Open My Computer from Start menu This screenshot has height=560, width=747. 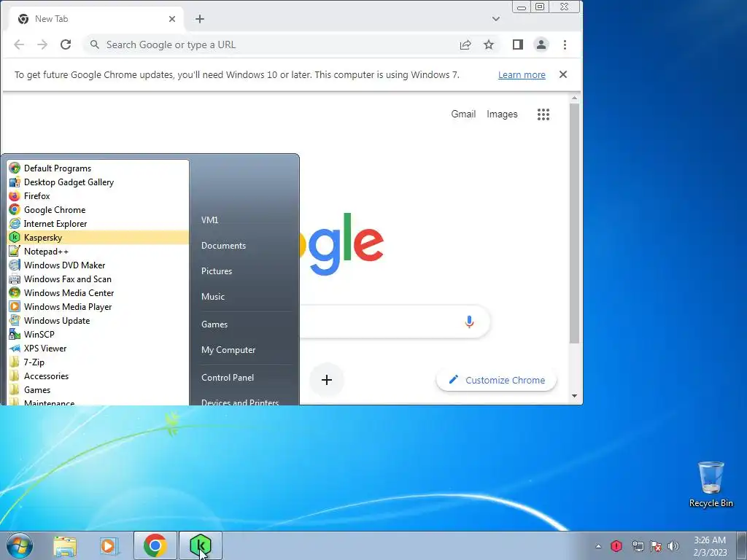coord(228,349)
